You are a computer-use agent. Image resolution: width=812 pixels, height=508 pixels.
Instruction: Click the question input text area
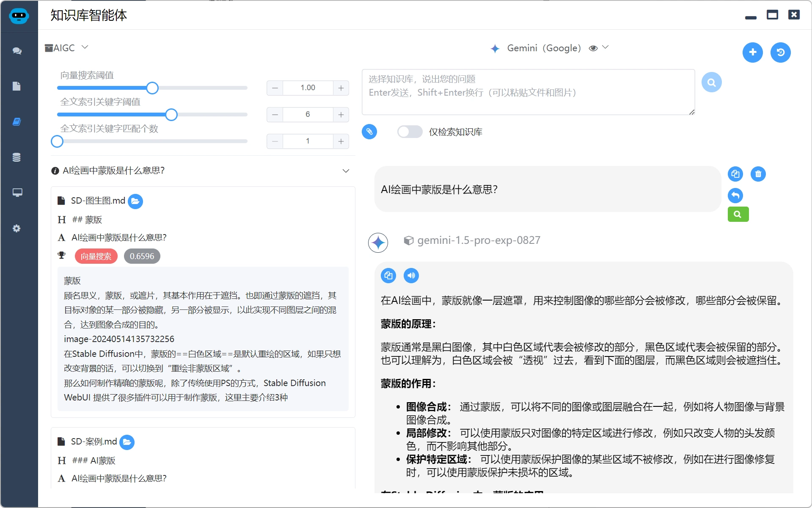[x=528, y=92]
